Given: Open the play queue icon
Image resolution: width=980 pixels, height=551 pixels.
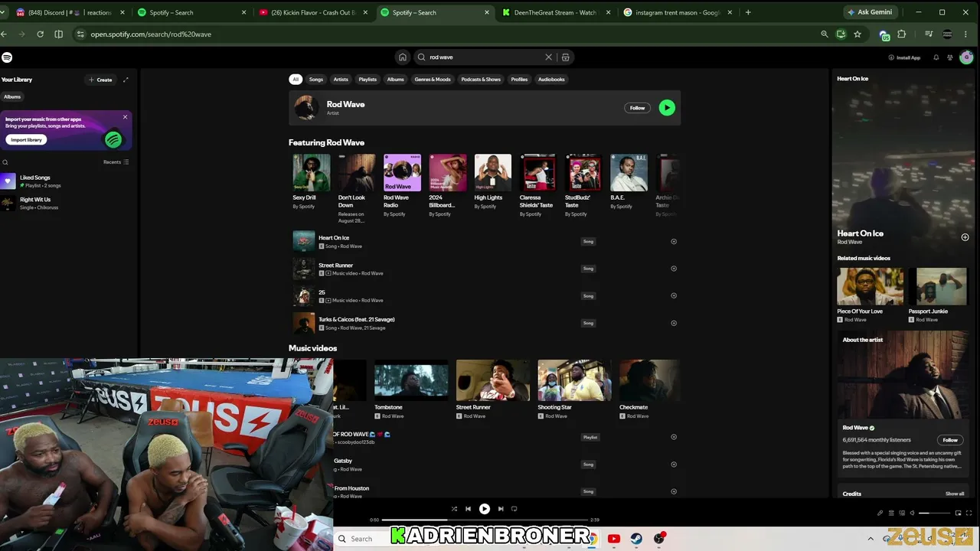Looking at the screenshot, I should pos(890,513).
